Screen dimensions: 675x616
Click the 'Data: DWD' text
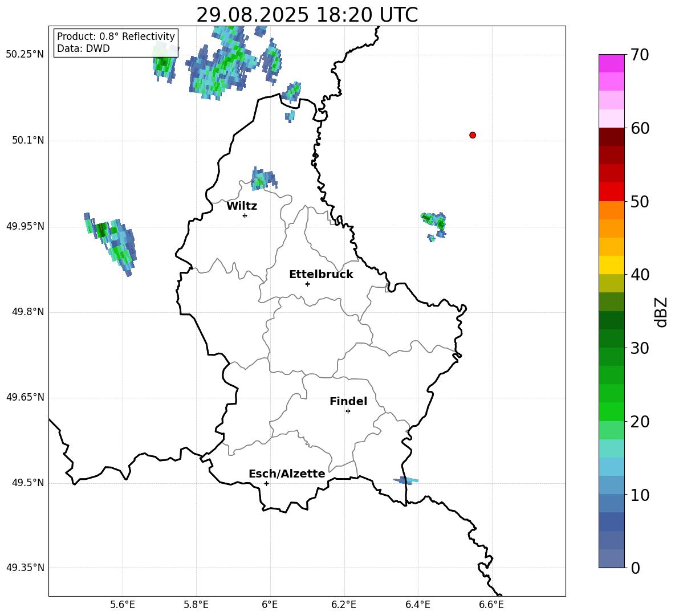(83, 48)
